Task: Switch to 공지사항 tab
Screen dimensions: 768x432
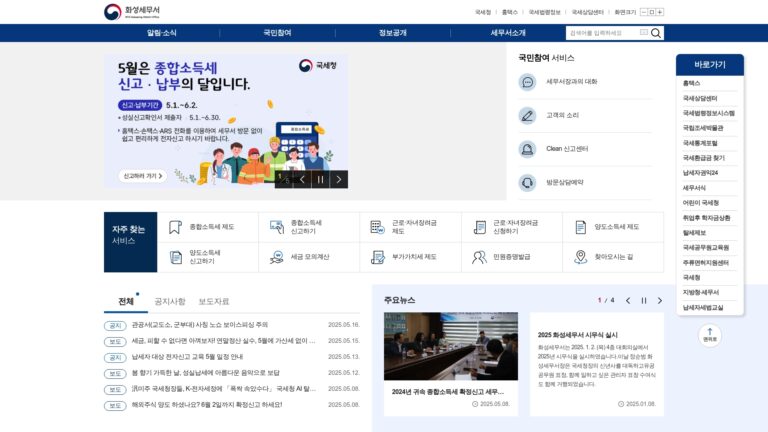Action: pos(170,301)
